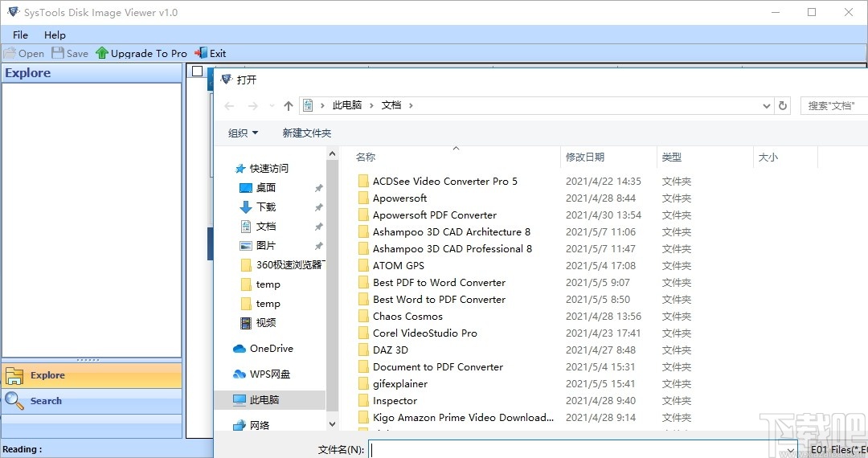Click the Upgrade To Pro green arrow
The width and height of the screenshot is (868, 458).
pos(102,54)
